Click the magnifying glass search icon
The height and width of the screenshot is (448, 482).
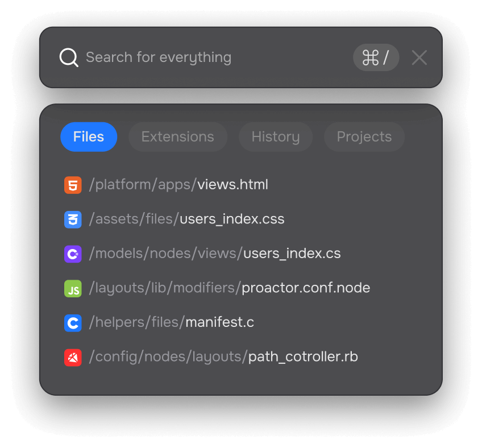pos(68,57)
